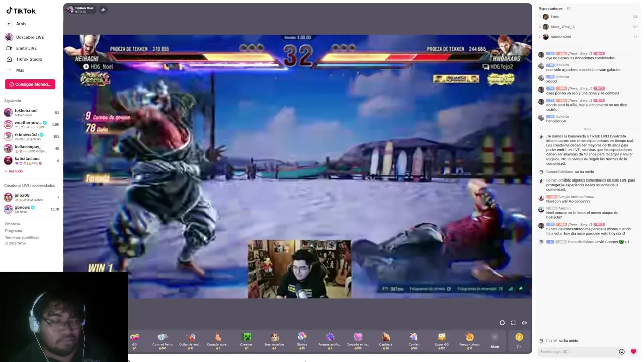The width and height of the screenshot is (644, 362).
Task: Open the rkbnews4ch followed channel
Action: point(31,136)
